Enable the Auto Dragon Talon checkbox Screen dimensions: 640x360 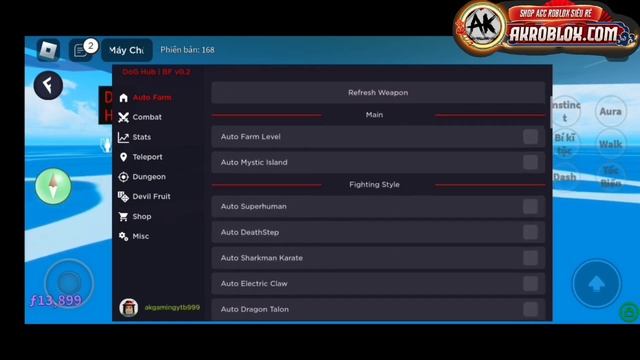pos(530,309)
